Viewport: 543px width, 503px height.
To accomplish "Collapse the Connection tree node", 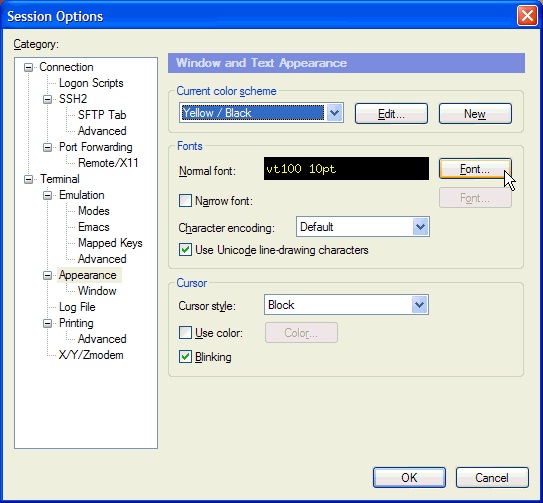I will 29,67.
